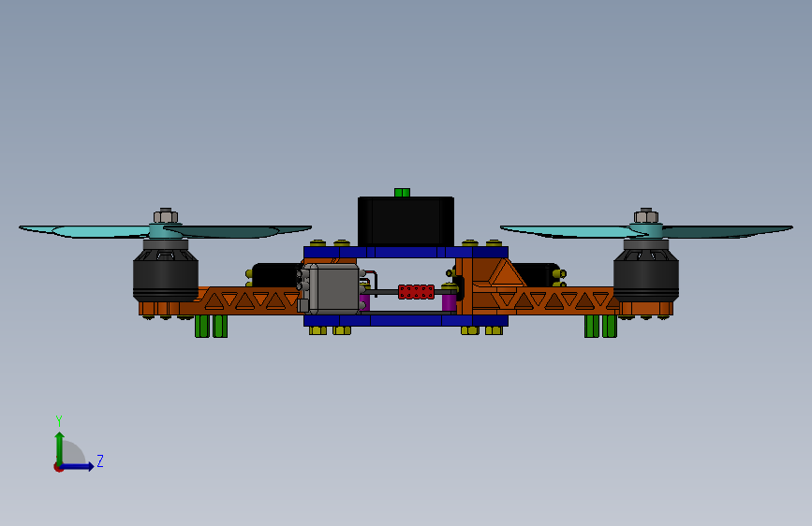Select the outermost green leg under left arm
The image size is (812, 526).
pyautogui.click(x=202, y=326)
